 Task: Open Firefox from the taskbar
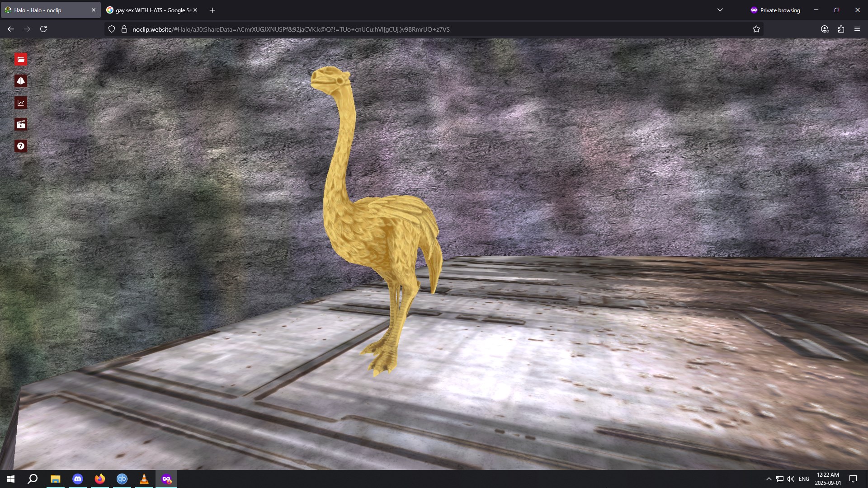click(100, 479)
